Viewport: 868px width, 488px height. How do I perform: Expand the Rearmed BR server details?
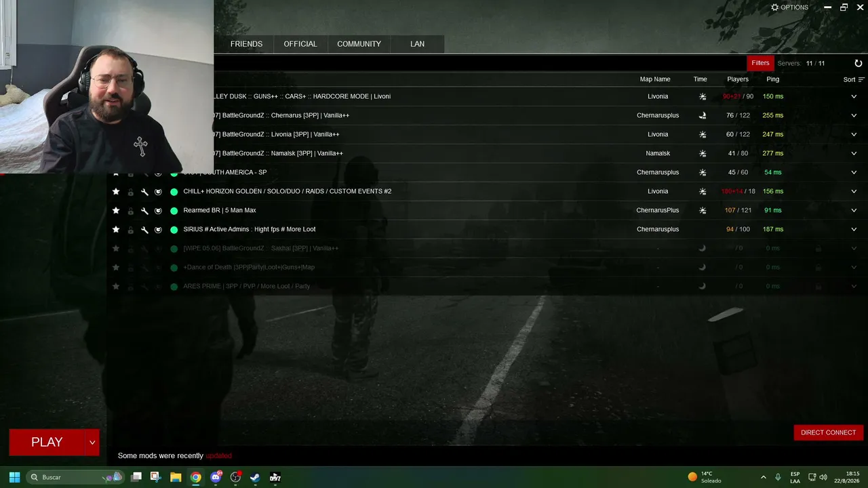[x=854, y=210]
